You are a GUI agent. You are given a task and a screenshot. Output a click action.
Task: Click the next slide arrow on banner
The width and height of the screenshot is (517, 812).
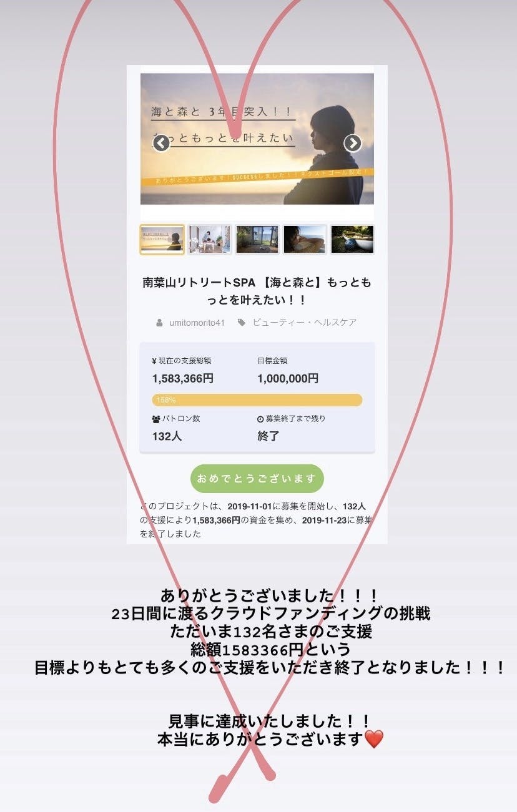pyautogui.click(x=353, y=144)
